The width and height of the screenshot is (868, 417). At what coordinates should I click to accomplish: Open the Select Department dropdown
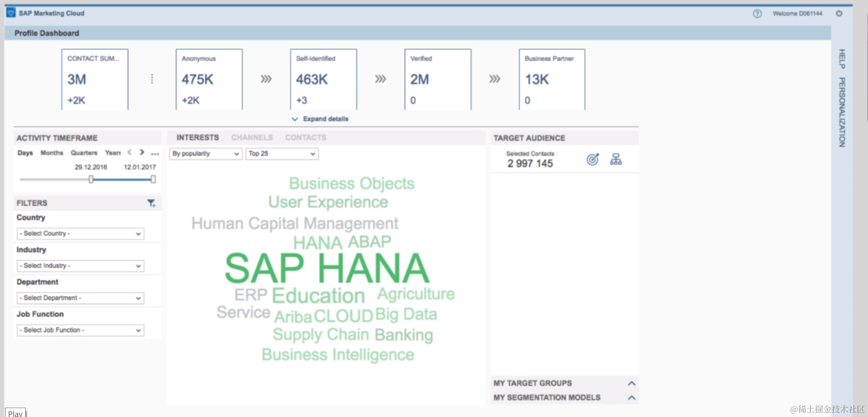[80, 298]
